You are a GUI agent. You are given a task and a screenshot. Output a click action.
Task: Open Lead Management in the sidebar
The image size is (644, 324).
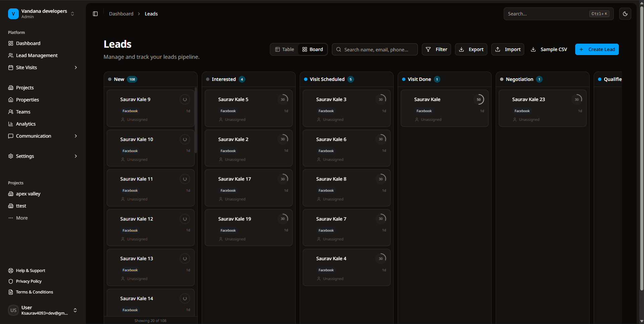[36, 55]
